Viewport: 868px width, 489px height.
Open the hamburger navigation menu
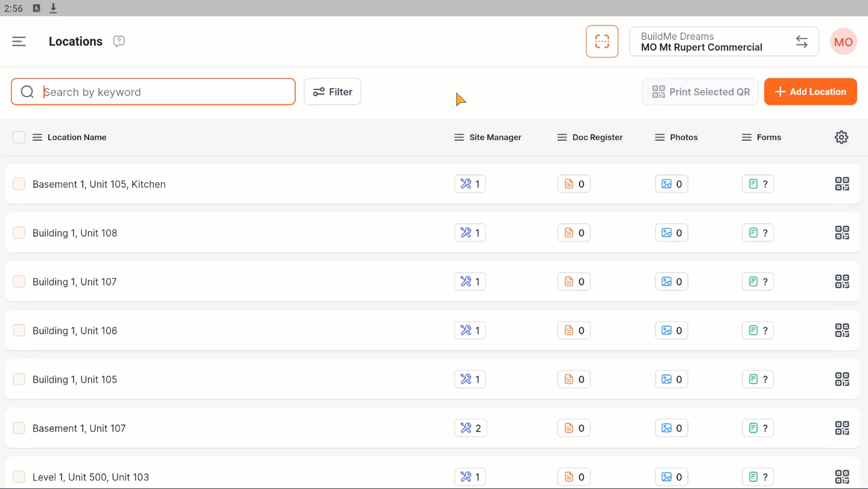19,42
